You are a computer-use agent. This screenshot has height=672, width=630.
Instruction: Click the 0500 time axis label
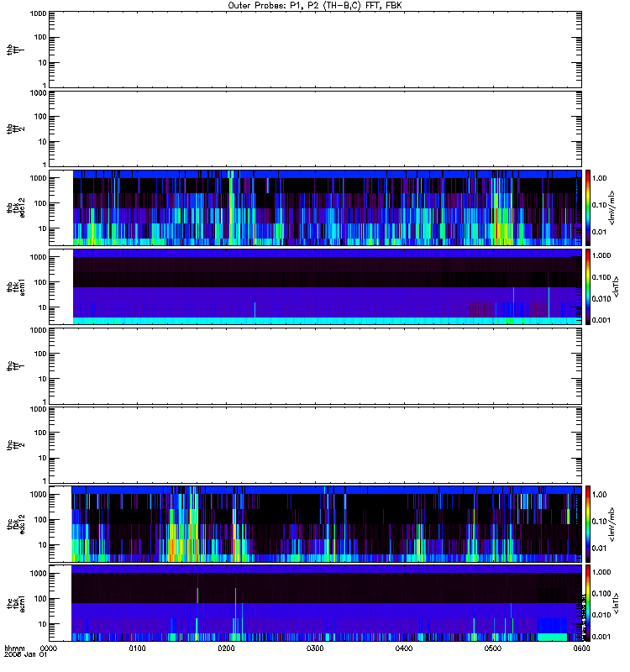coord(493,648)
